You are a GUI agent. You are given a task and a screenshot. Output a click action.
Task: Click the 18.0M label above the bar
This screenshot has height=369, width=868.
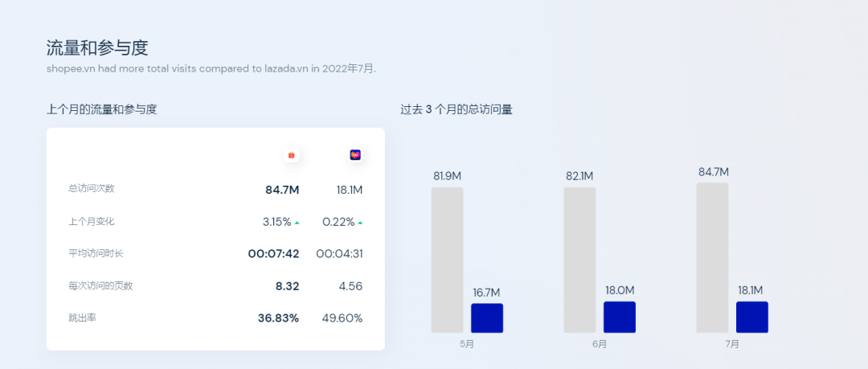pos(620,290)
